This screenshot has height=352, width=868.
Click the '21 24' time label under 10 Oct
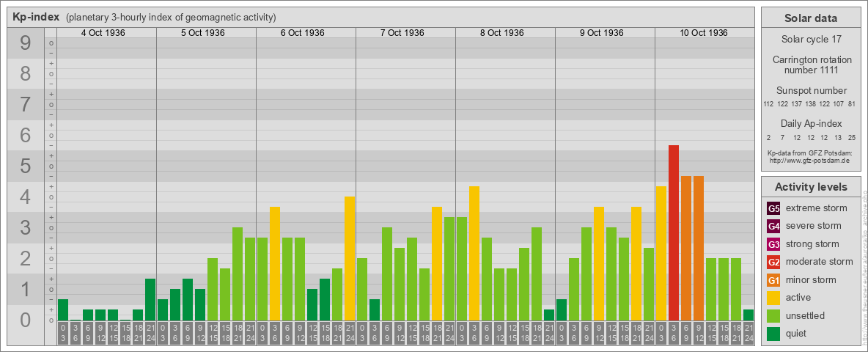point(749,333)
